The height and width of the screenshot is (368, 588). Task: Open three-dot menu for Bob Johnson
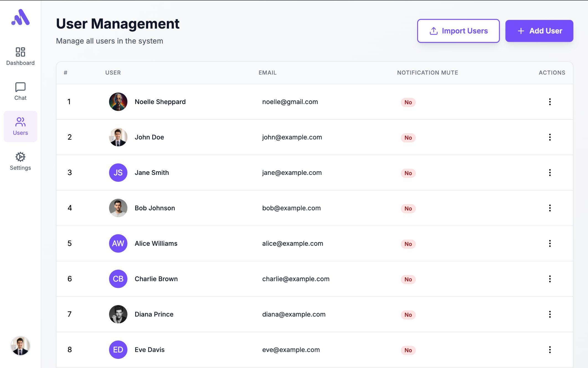pos(550,208)
